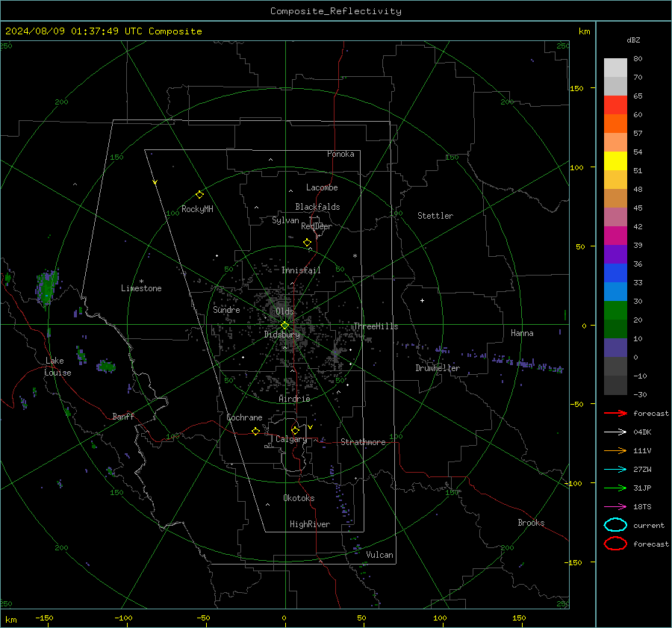The height and width of the screenshot is (628, 672).
Task: Click the Composite_Reflectivity title
Action: point(335,11)
